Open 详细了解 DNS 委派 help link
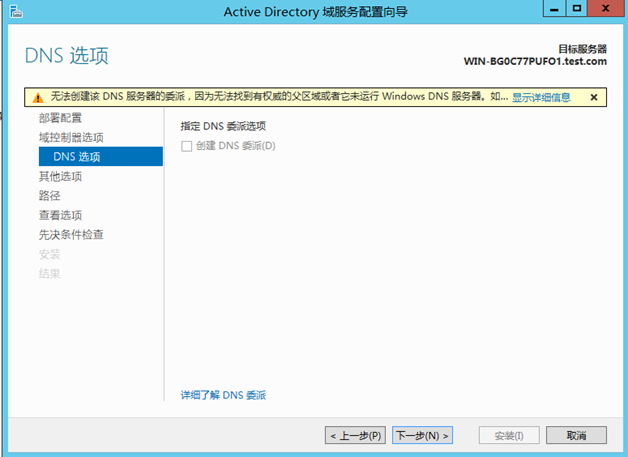This screenshot has width=628, height=457. click(223, 395)
